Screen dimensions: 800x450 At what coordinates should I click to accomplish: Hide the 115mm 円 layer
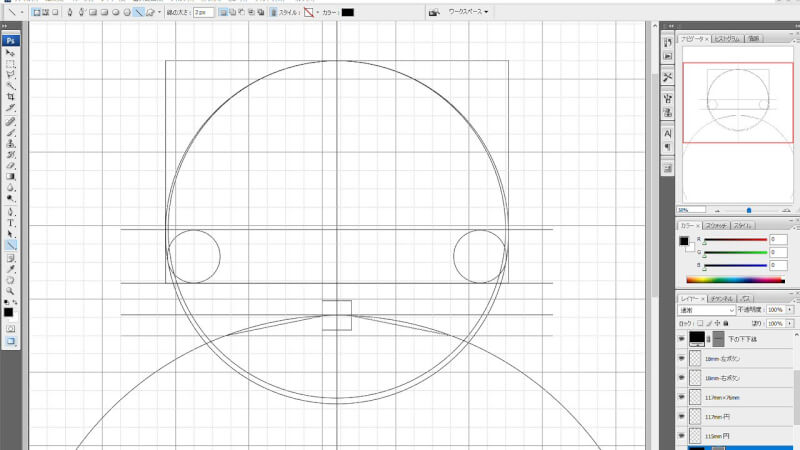[x=682, y=436]
